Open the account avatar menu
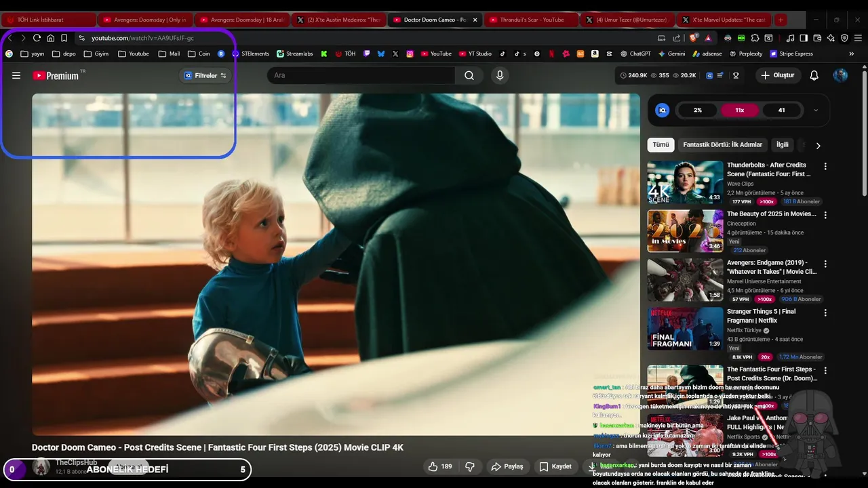 [x=840, y=75]
